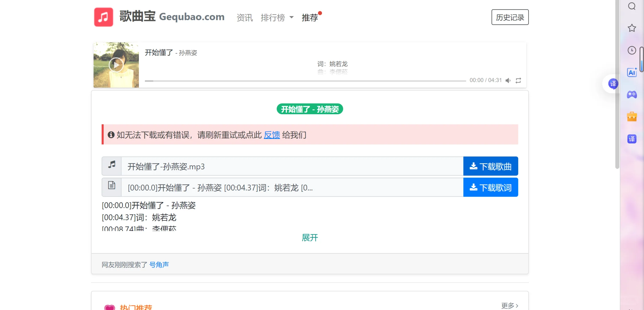Open the 资讯 menu item
The image size is (644, 310).
tap(244, 18)
